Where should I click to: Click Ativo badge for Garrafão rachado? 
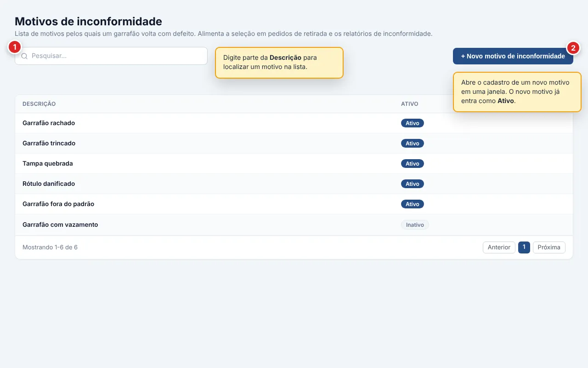pos(413,123)
